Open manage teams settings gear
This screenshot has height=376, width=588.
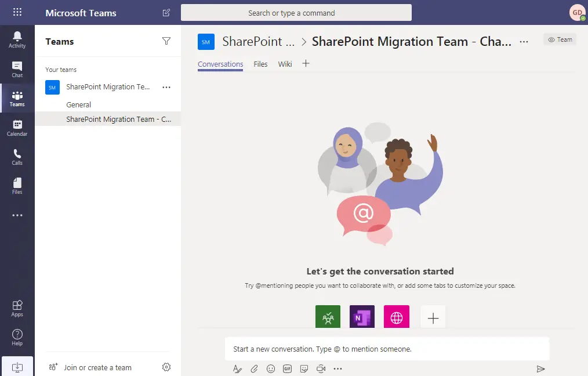(x=166, y=367)
